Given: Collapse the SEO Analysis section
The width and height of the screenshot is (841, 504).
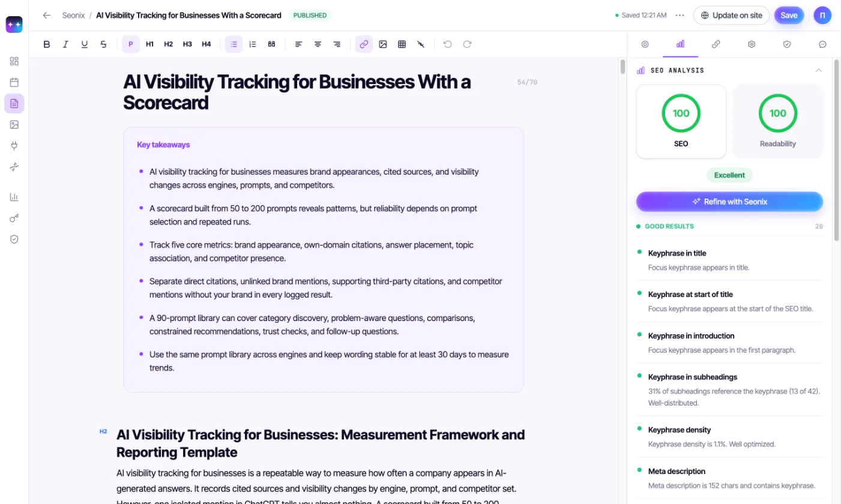Looking at the screenshot, I should click(x=818, y=70).
